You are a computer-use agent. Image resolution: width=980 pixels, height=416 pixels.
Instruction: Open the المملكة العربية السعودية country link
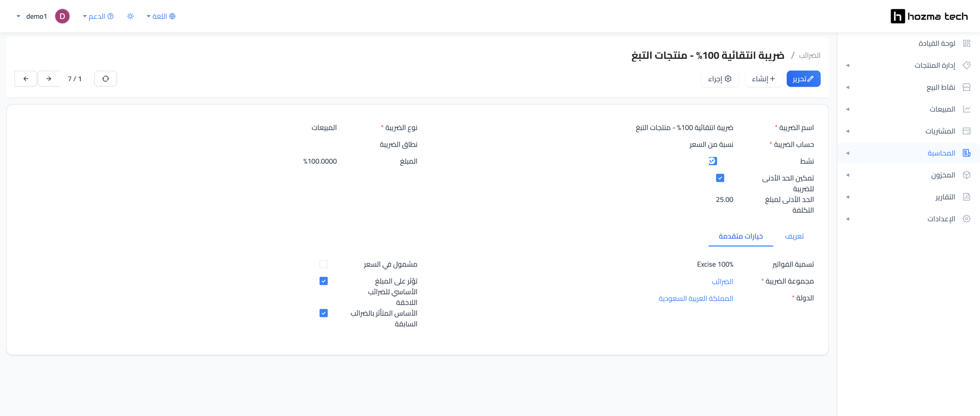tap(696, 299)
